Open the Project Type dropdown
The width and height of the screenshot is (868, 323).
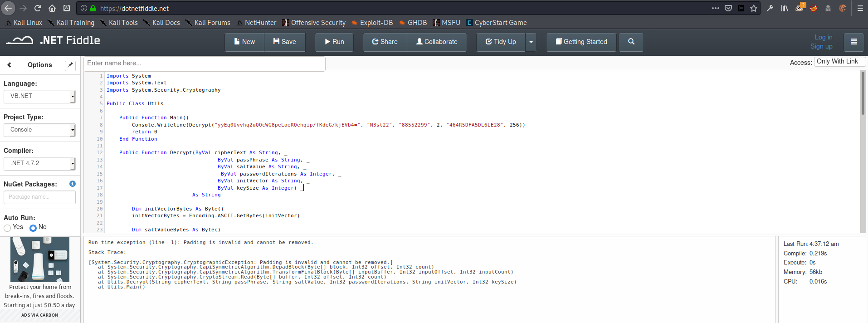tap(39, 130)
